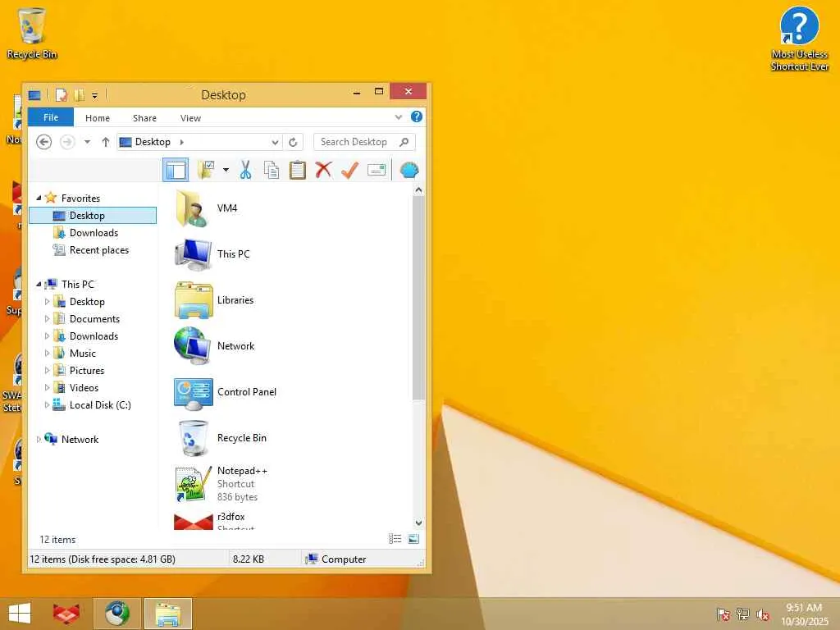Click the Windows Start button
Image resolution: width=840 pixels, height=630 pixels.
(20, 614)
